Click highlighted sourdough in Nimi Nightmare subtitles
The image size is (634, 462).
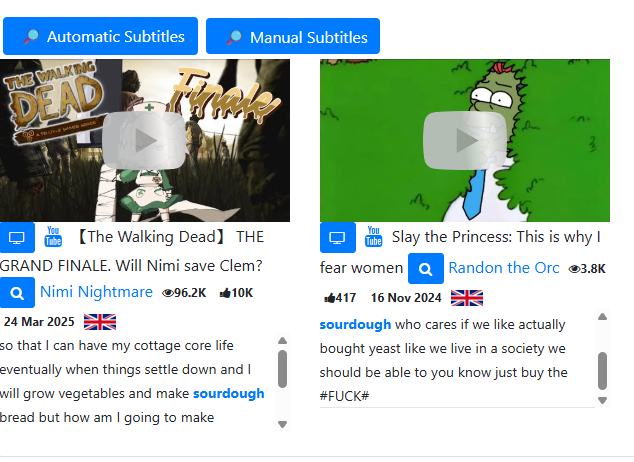229,394
